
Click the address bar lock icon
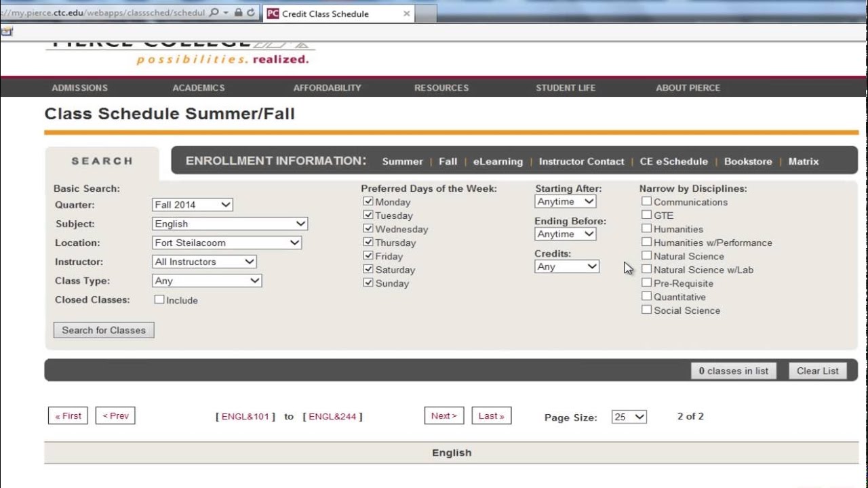(x=238, y=12)
